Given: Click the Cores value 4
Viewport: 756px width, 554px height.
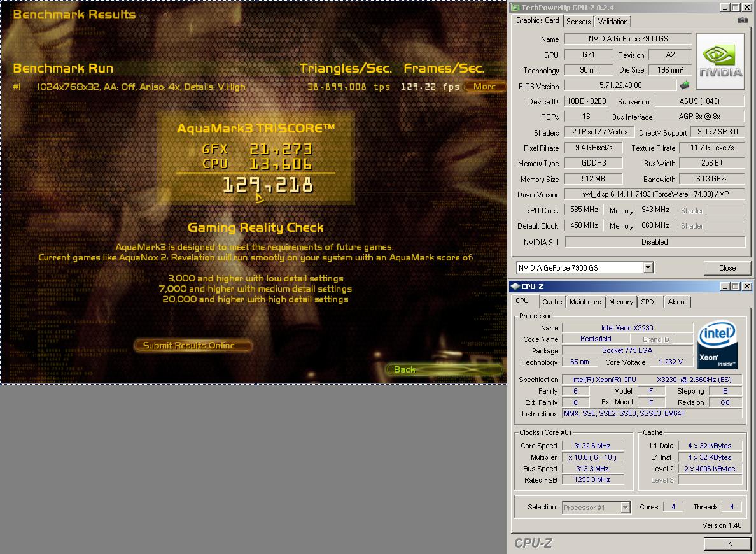Looking at the screenshot, I should click(673, 507).
